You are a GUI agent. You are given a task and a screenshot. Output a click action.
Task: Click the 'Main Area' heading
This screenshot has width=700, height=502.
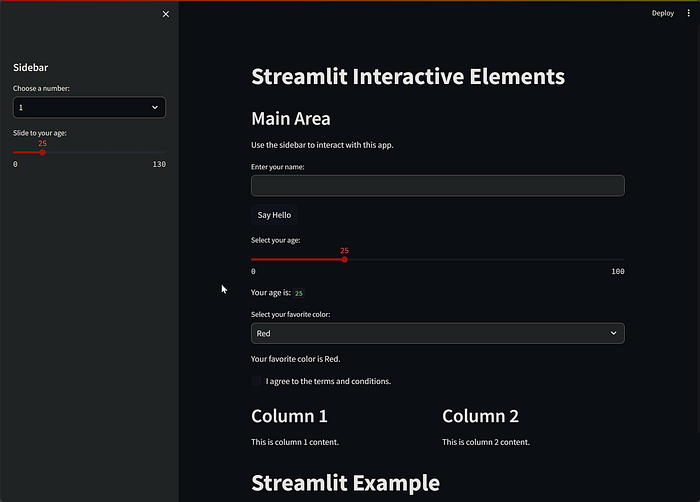coord(291,119)
